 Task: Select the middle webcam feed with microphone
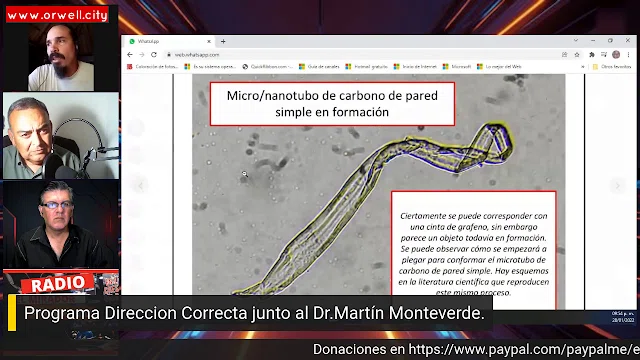tap(61, 136)
